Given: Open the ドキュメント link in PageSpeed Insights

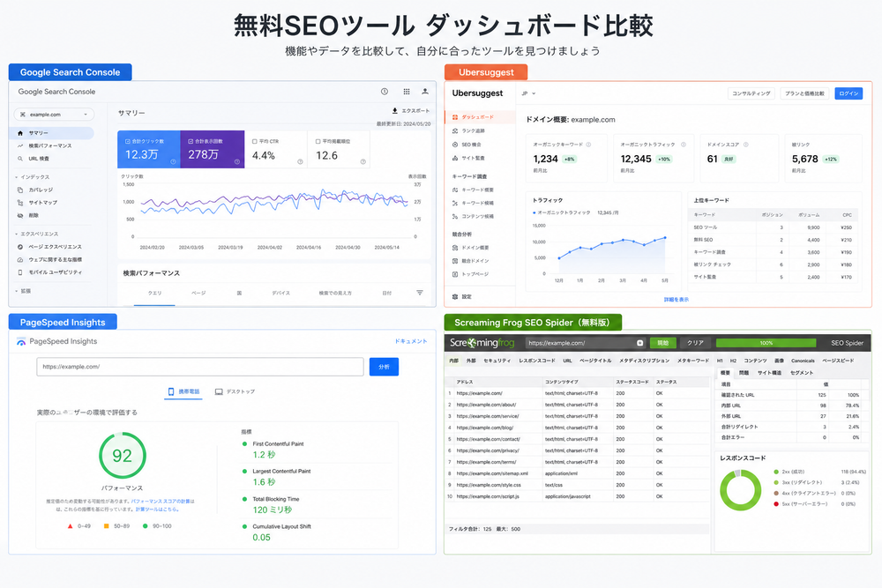Looking at the screenshot, I should 411,341.
